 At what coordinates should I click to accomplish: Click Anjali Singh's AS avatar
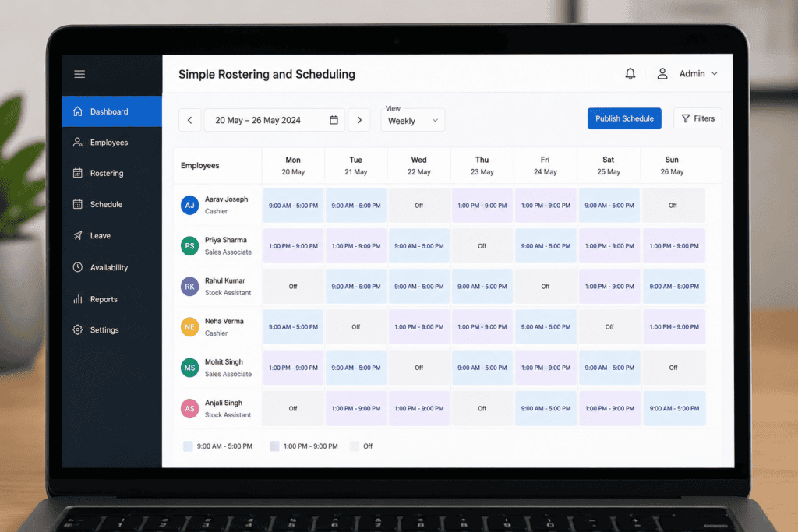pos(190,408)
